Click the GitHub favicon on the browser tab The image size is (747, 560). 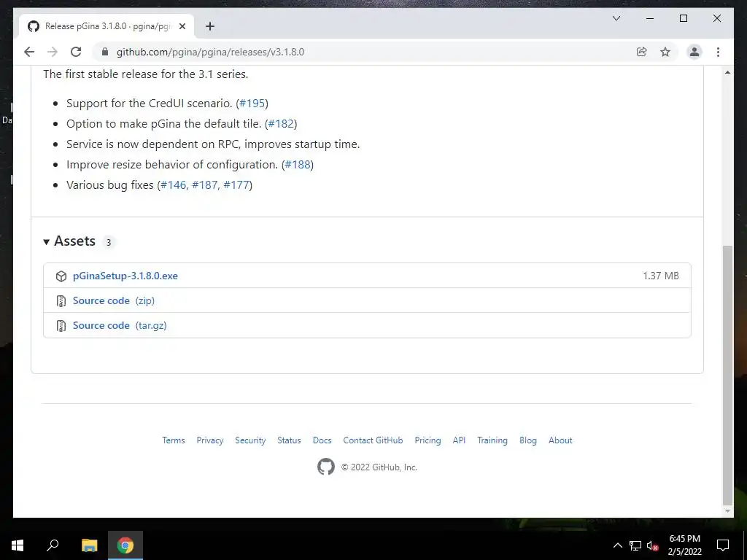[x=34, y=26]
